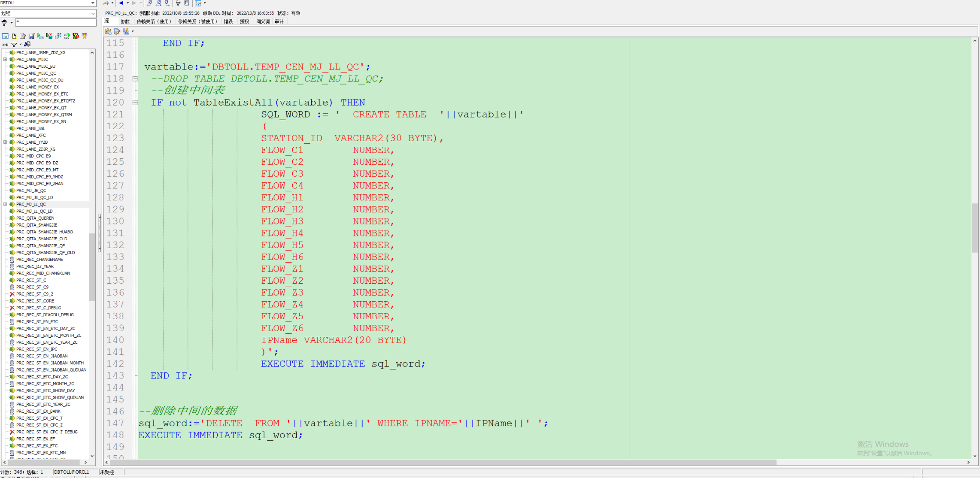Click the top toolbar filter funnel icon
The width and height of the screenshot is (980, 478).
click(178, 3)
